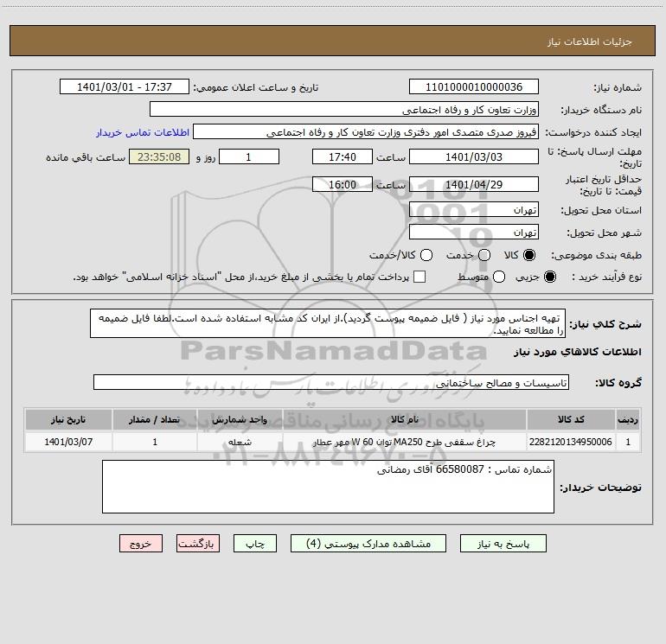The image size is (666, 644).
Task: Click product code 2282120134950006 cell
Action: click(571, 442)
